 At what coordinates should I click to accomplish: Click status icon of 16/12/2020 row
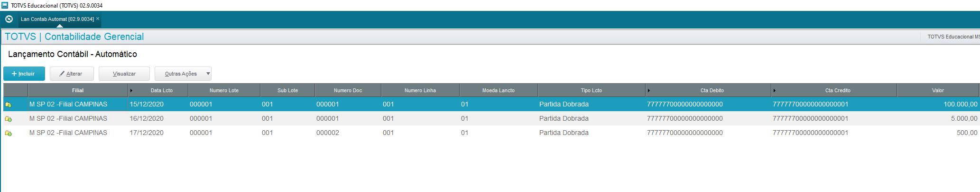(x=8, y=119)
